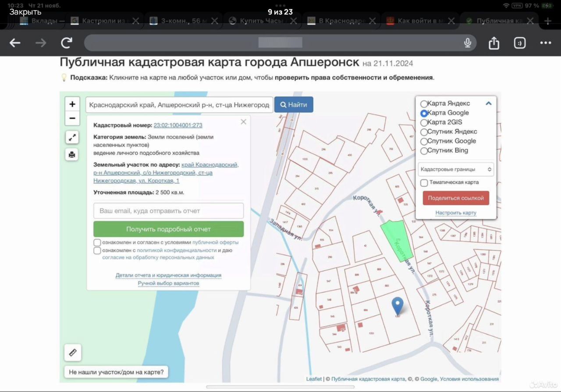Print the map using the printer icon
Image resolution: width=561 pixels, height=392 pixels.
(x=72, y=154)
